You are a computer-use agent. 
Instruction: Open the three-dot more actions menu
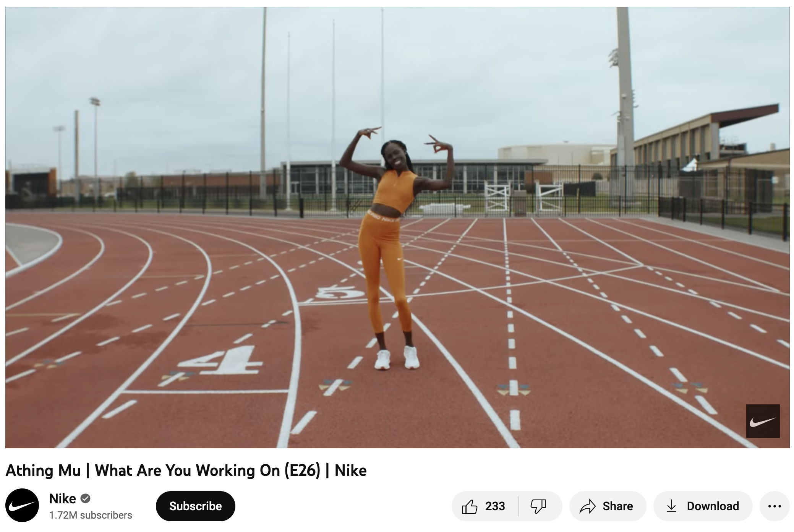coord(775,506)
